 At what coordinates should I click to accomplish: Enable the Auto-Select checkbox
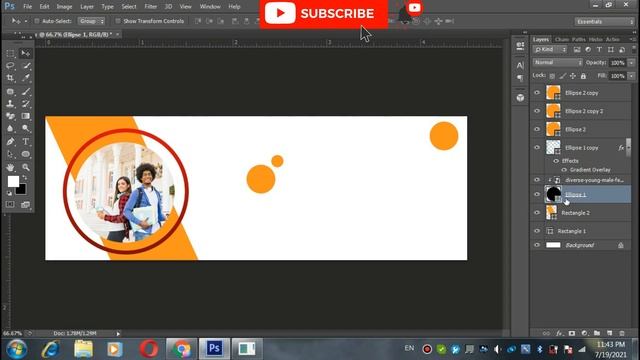coord(37,21)
